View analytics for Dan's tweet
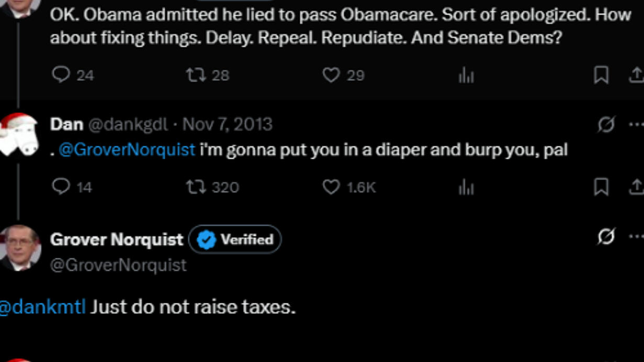 coord(466,188)
